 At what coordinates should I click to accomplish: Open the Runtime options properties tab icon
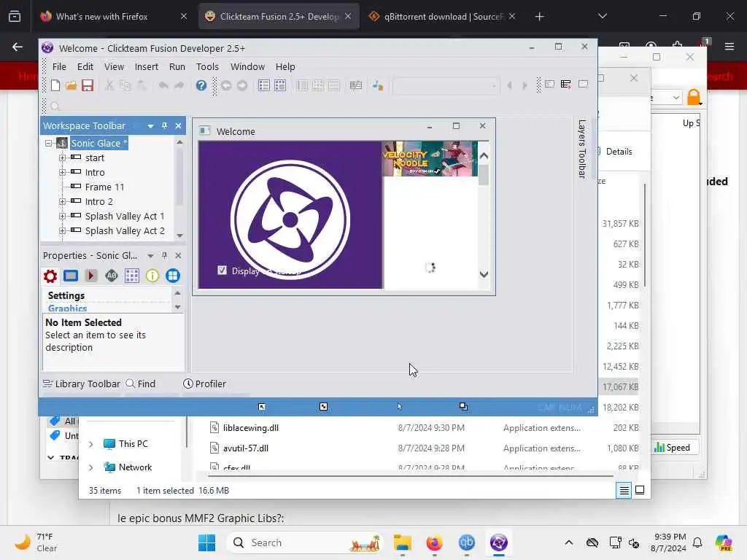90,276
